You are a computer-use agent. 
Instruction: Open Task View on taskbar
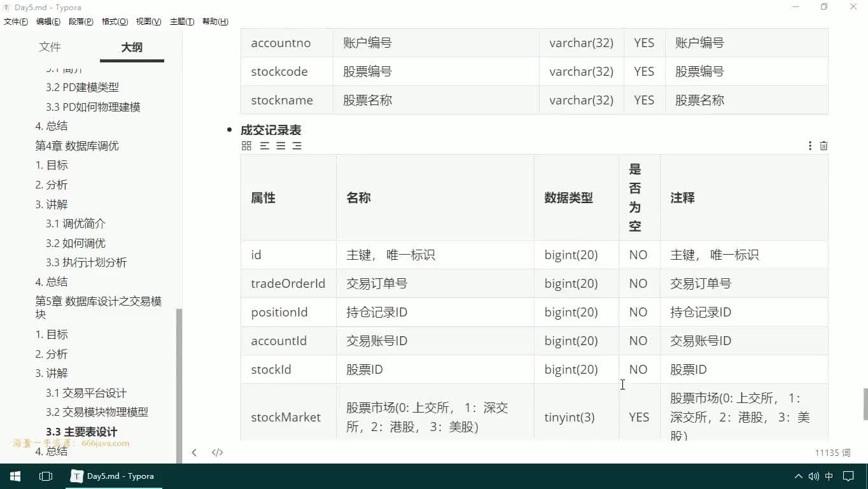(x=46, y=476)
